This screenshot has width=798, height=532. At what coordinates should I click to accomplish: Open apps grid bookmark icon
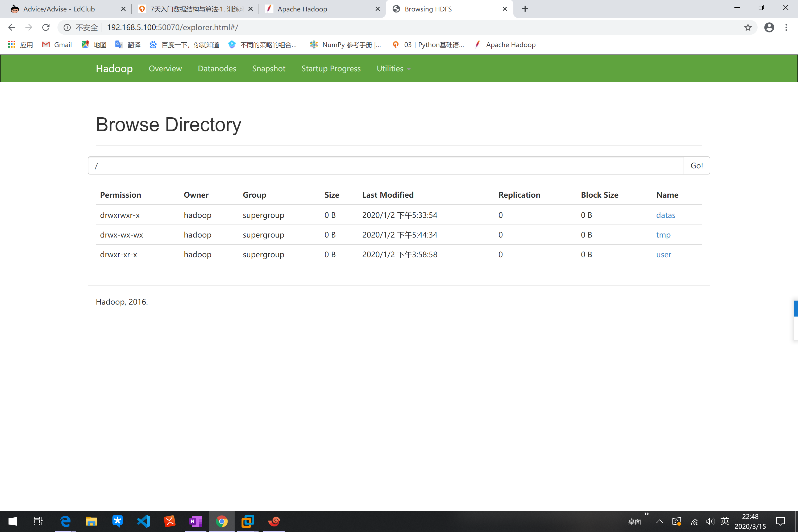pyautogui.click(x=12, y=44)
